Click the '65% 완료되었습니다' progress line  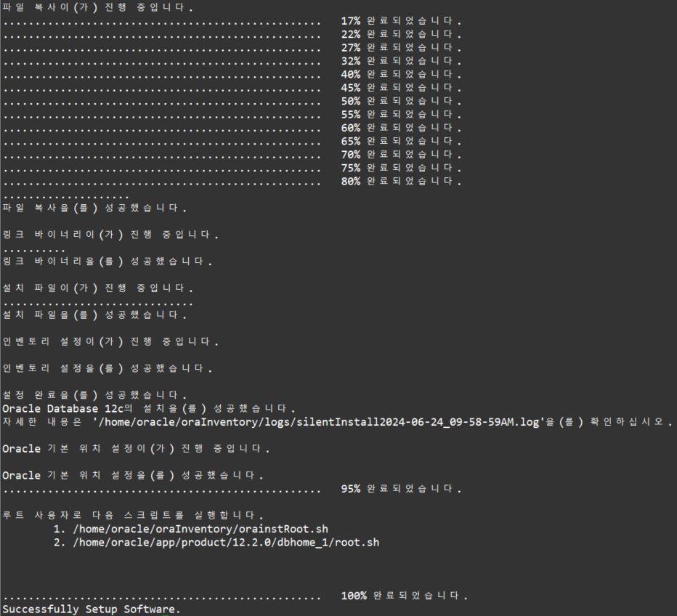232,141
